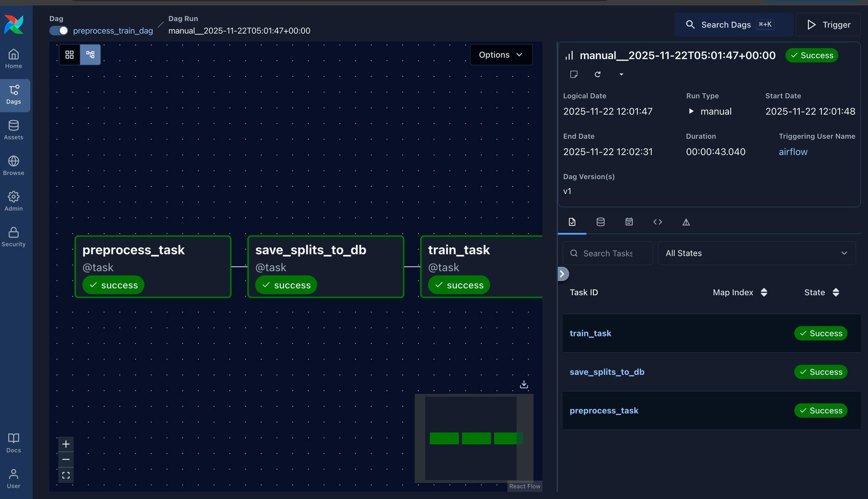Viewport: 868px width, 499px height.
Task: Switch to the Events calendar tab
Action: click(629, 222)
